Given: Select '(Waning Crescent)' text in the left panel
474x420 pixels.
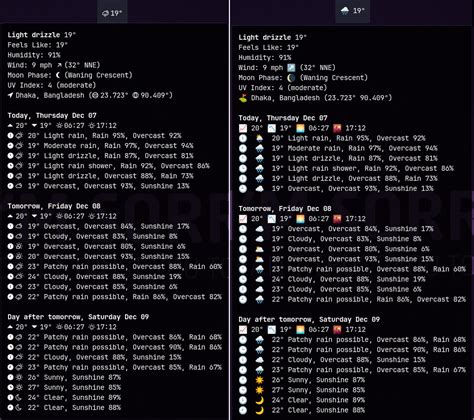Looking at the screenshot, I should click(x=98, y=75).
